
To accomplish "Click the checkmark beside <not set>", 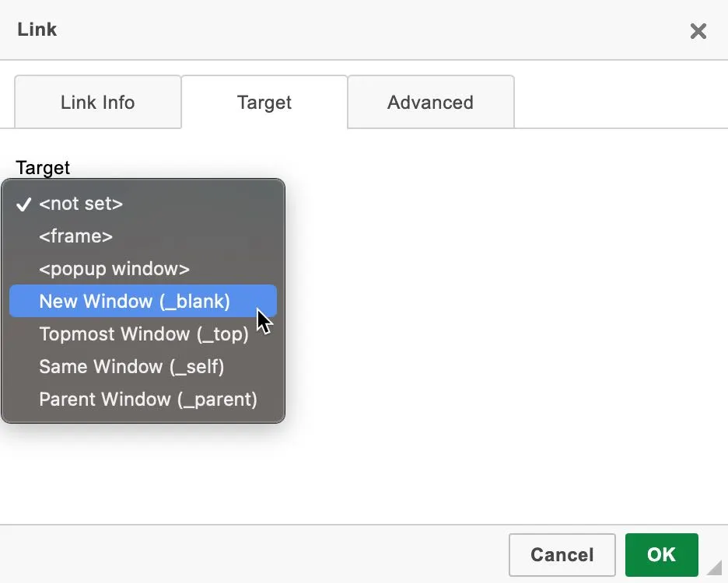I will pos(23,204).
